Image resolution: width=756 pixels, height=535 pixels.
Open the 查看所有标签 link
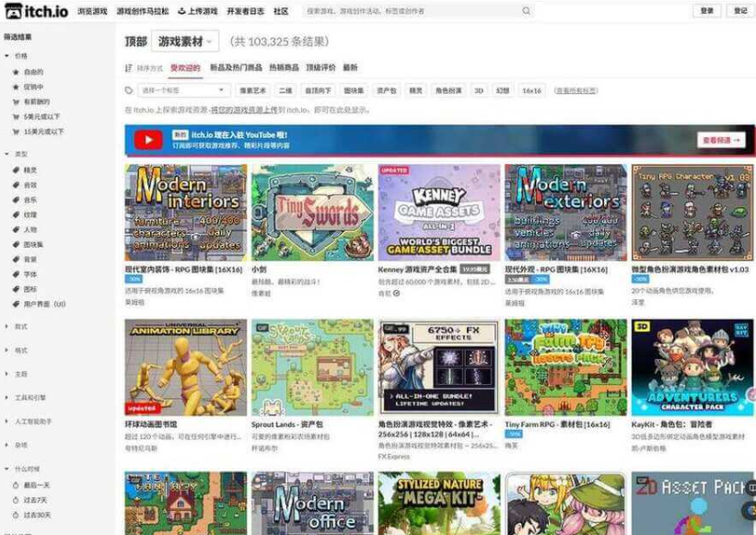[x=576, y=90]
